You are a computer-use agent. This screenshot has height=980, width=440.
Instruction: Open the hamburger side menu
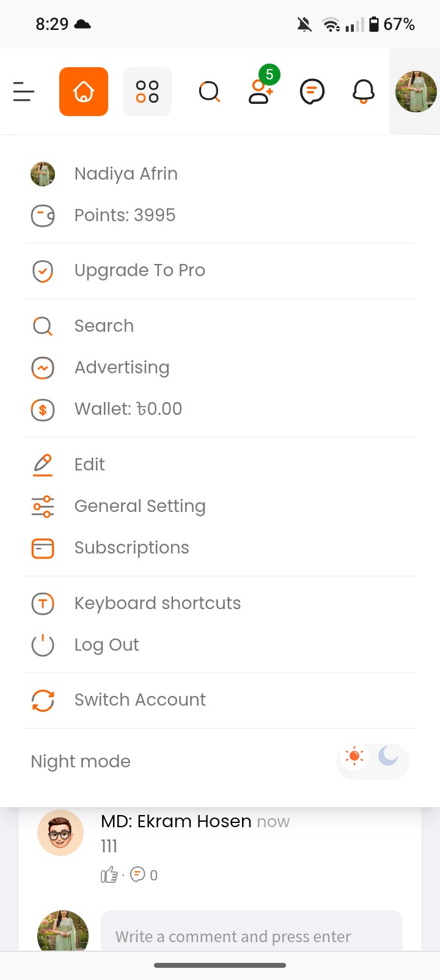24,92
